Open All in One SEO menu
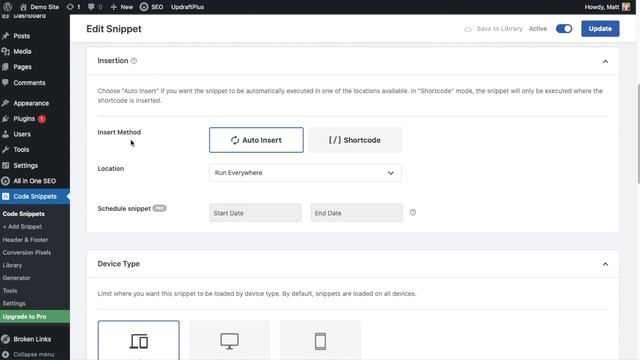 [x=35, y=181]
